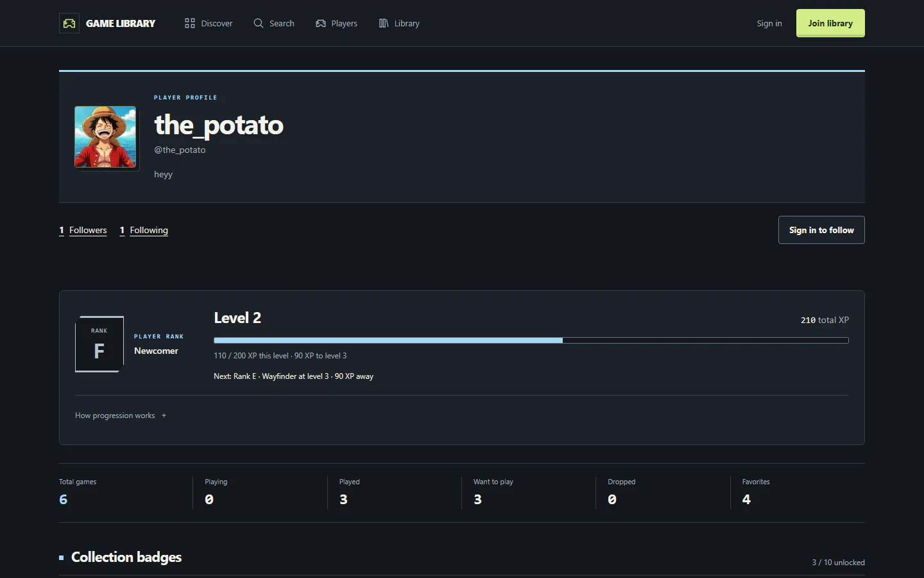Click the Favorites stat value 4

tap(746, 499)
